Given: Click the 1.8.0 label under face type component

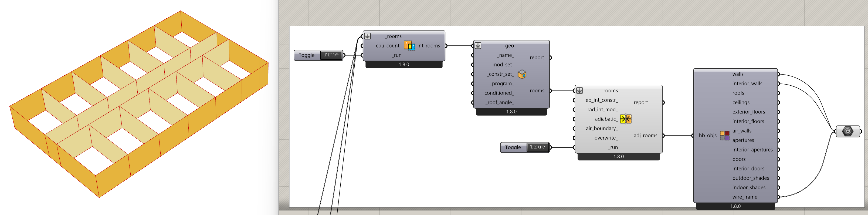Looking at the screenshot, I should coord(735,206).
